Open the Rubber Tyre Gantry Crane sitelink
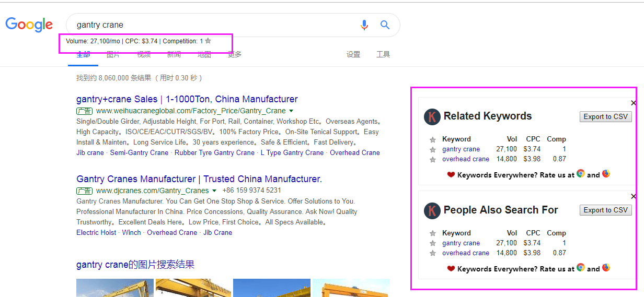644x297 pixels. [x=214, y=153]
